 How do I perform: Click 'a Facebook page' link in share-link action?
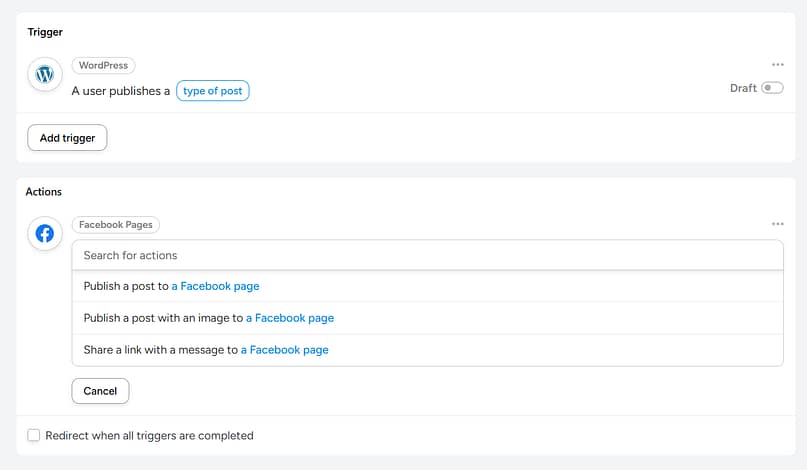[285, 350]
